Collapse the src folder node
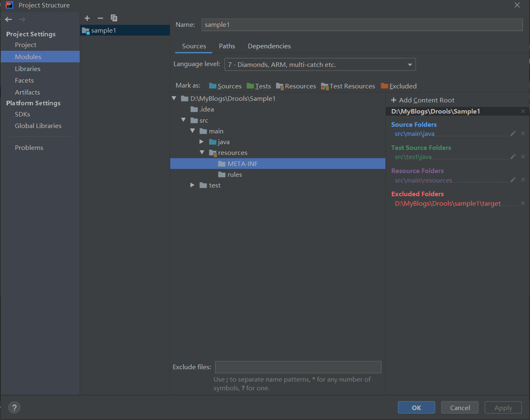Screen dimensions: 530x420 pyautogui.click(x=183, y=120)
